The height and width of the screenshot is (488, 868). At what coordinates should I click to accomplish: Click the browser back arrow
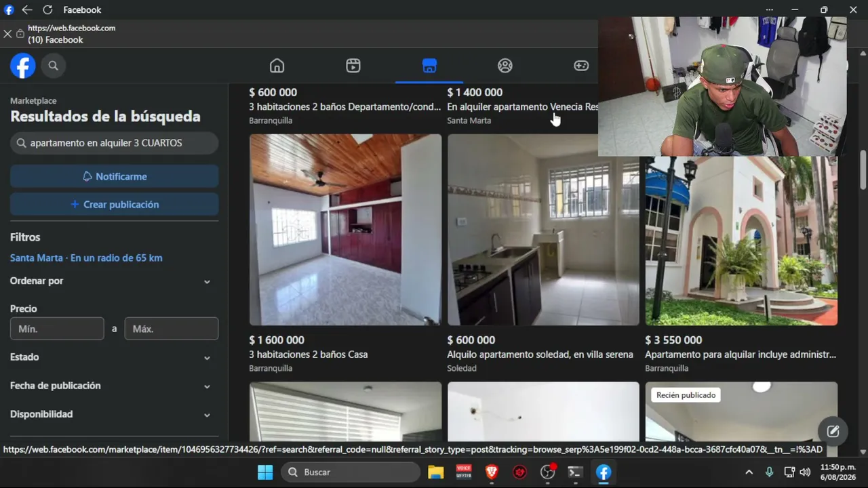pyautogui.click(x=27, y=10)
